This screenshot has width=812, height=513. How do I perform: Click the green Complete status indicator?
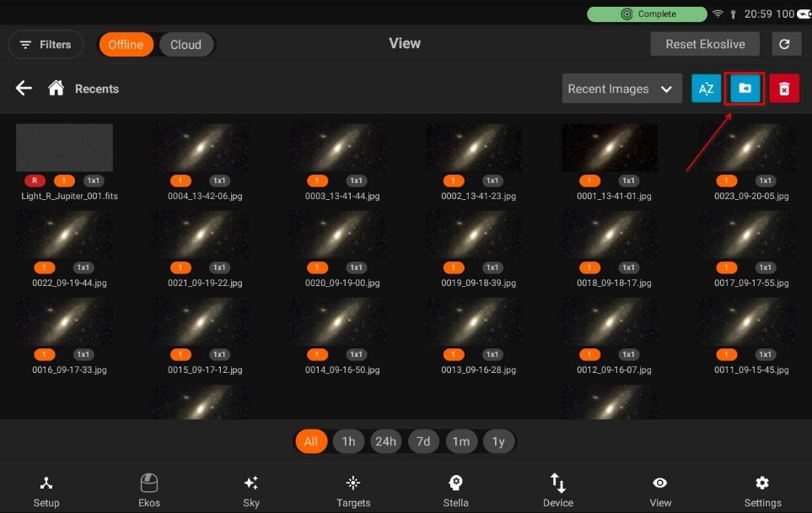(647, 14)
